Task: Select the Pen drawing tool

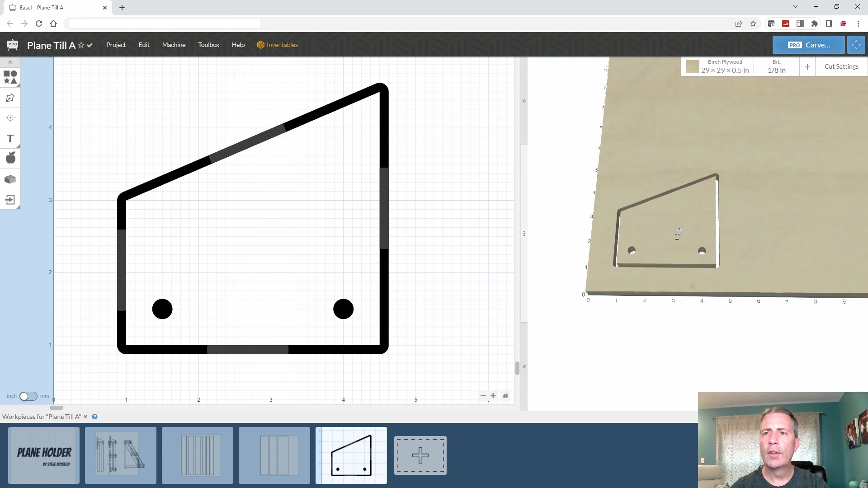Action: (10, 98)
